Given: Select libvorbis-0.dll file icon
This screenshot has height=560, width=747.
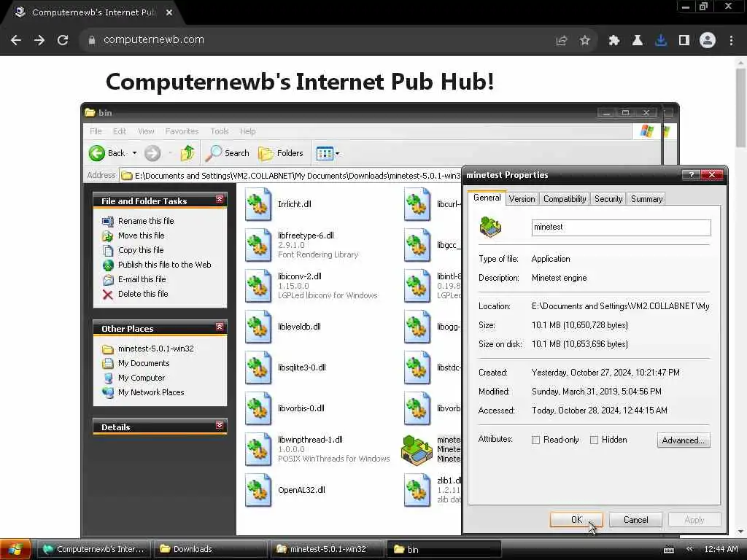Looking at the screenshot, I should [258, 408].
